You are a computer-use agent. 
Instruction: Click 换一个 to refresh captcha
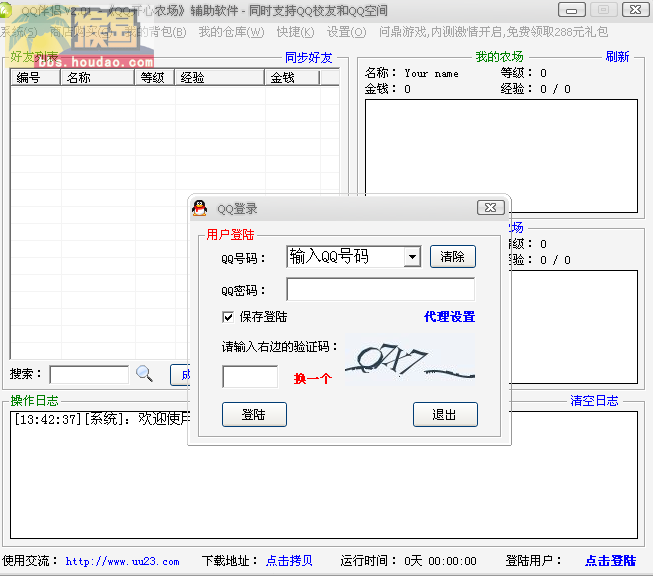(313, 378)
